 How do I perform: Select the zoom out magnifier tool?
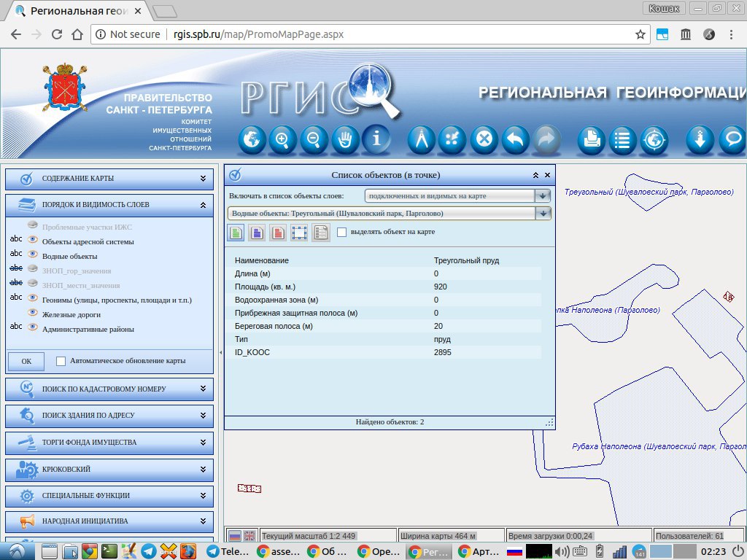(314, 139)
